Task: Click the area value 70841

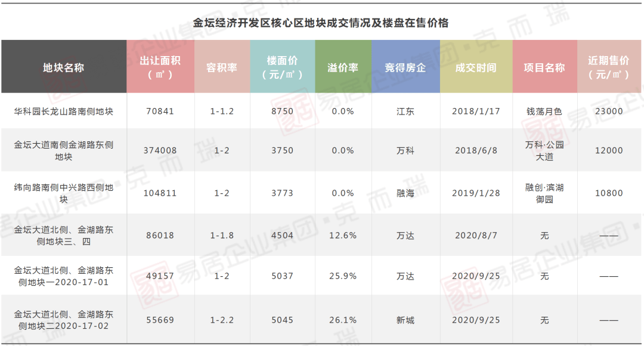Action: pos(160,112)
